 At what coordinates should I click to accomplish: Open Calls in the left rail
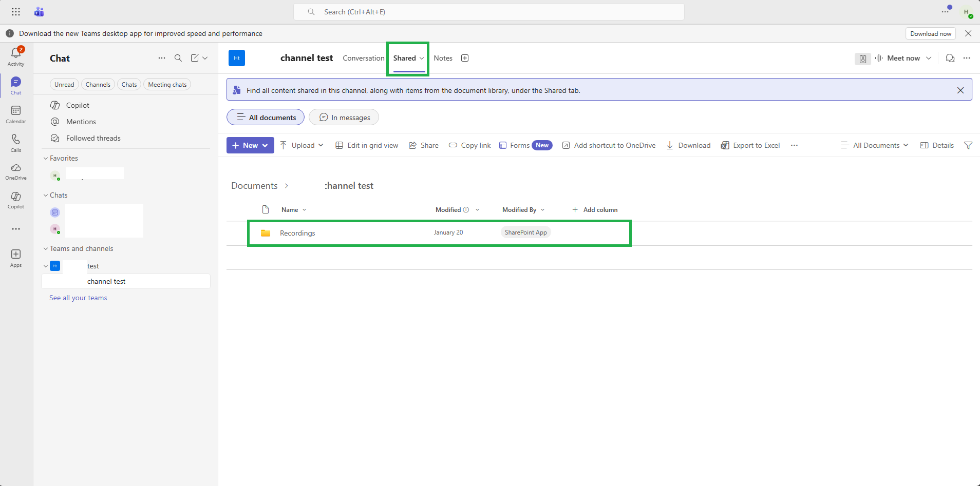pyautogui.click(x=16, y=143)
